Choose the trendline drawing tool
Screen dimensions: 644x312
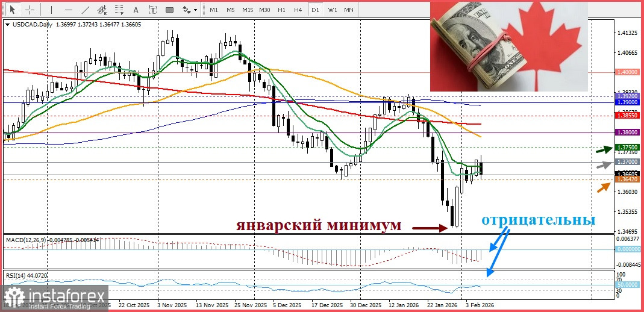pyautogui.click(x=86, y=10)
